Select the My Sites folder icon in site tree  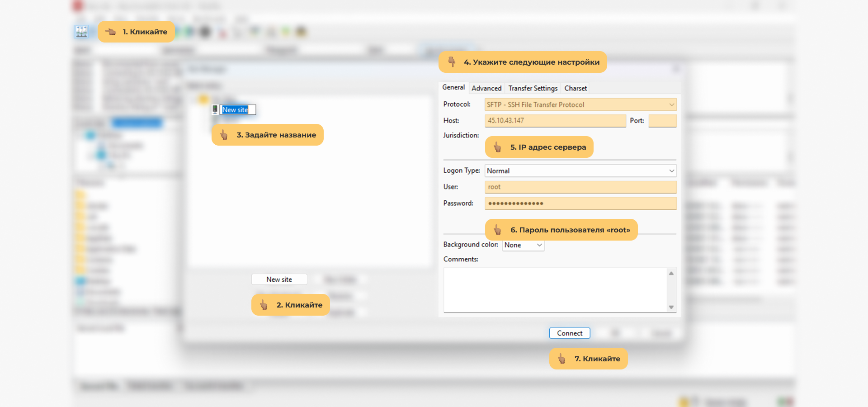(203, 99)
